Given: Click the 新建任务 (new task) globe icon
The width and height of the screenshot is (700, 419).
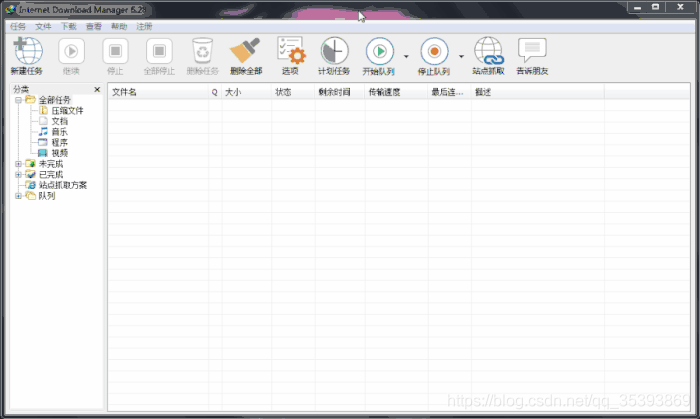Looking at the screenshot, I should pos(28,51).
